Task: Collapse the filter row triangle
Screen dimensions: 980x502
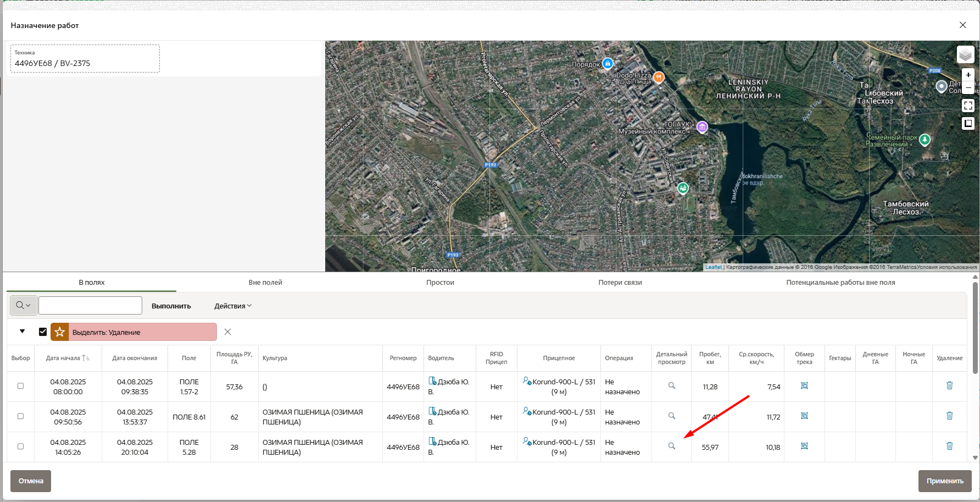Action: click(x=22, y=332)
